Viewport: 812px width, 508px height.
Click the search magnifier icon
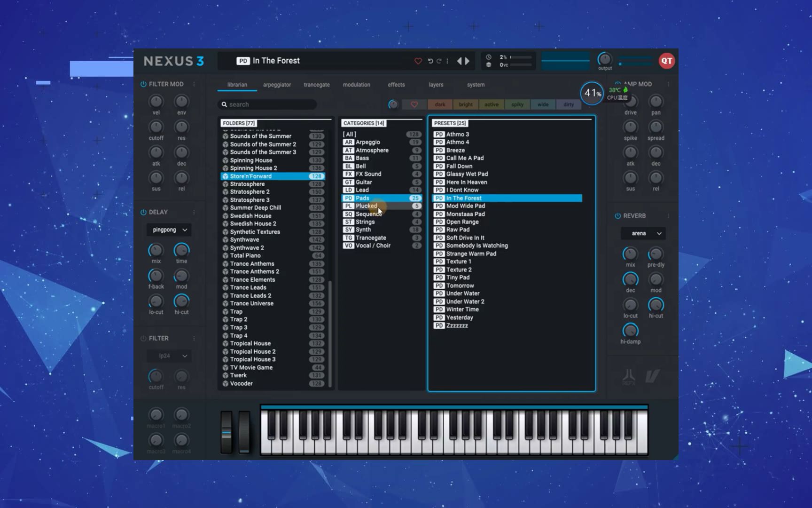pos(224,104)
